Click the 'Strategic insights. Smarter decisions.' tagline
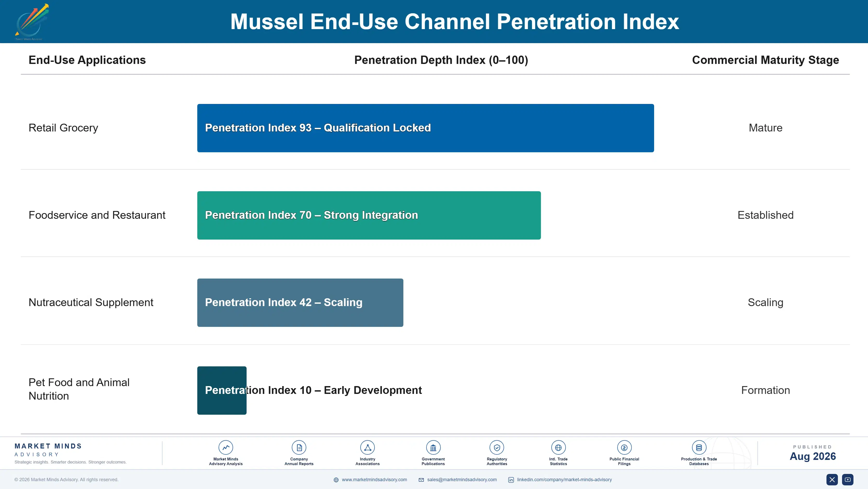 (70, 462)
